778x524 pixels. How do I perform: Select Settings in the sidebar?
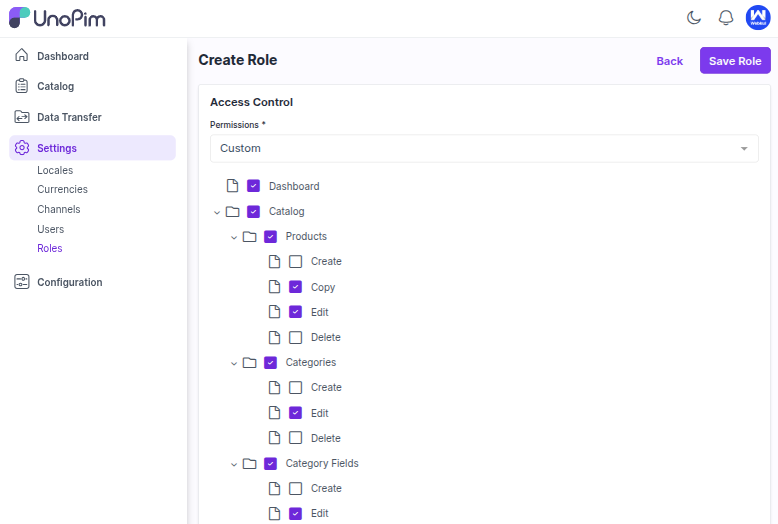click(x=92, y=148)
